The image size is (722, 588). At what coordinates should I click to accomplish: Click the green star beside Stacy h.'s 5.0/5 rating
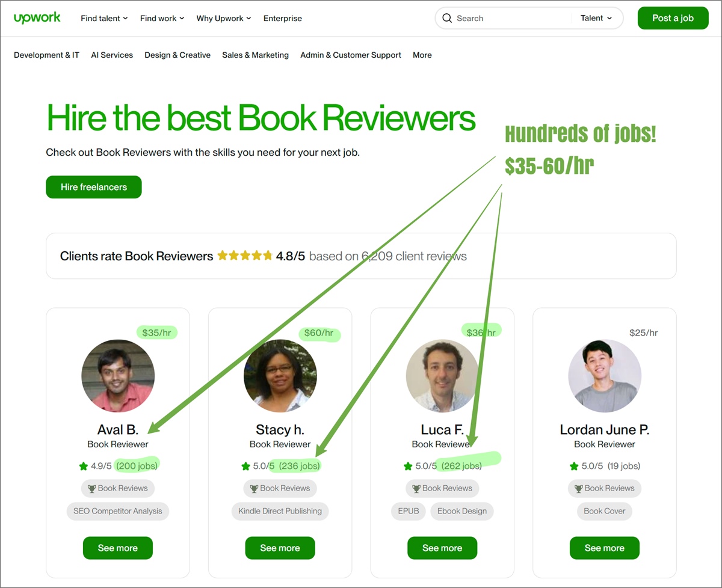(245, 466)
